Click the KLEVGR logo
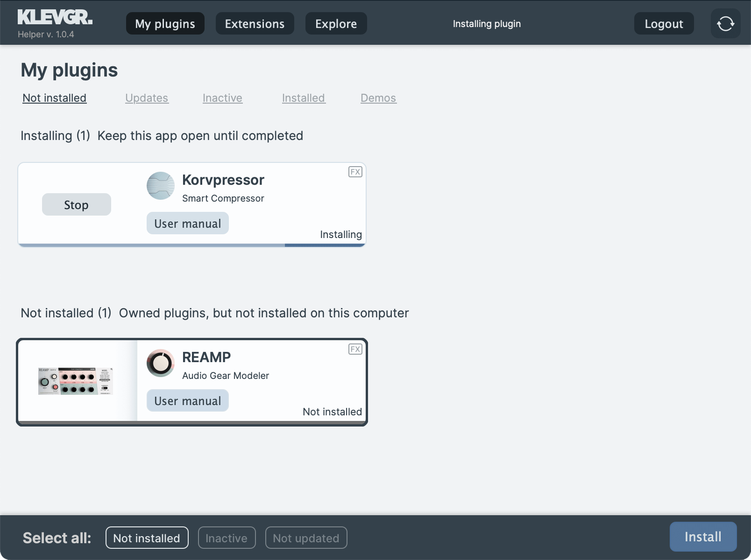 point(55,17)
